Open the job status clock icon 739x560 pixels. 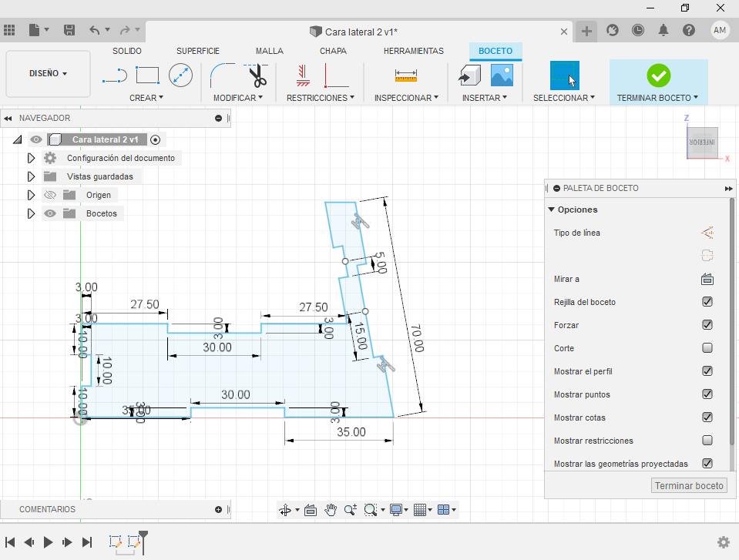(x=638, y=30)
